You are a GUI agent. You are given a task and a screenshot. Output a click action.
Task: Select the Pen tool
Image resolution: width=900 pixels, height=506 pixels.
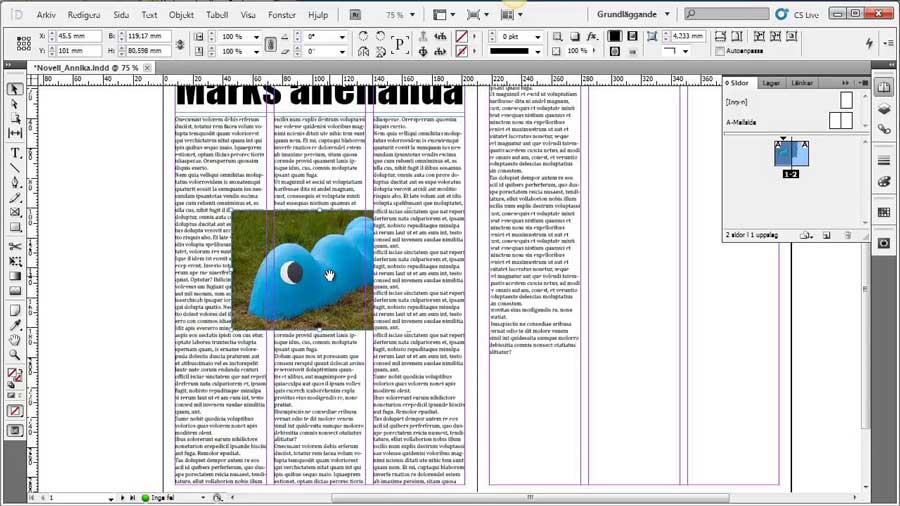click(x=15, y=182)
